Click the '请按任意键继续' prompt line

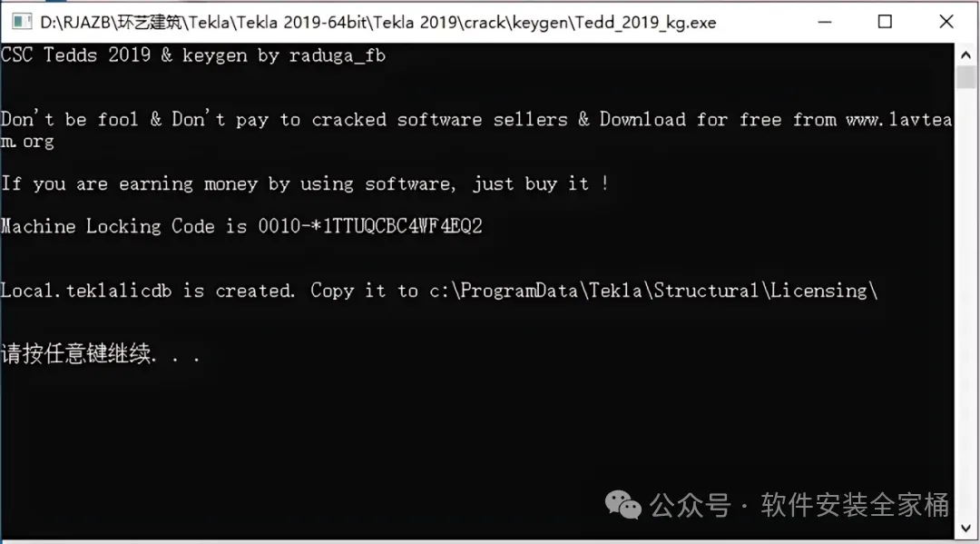click(100, 354)
